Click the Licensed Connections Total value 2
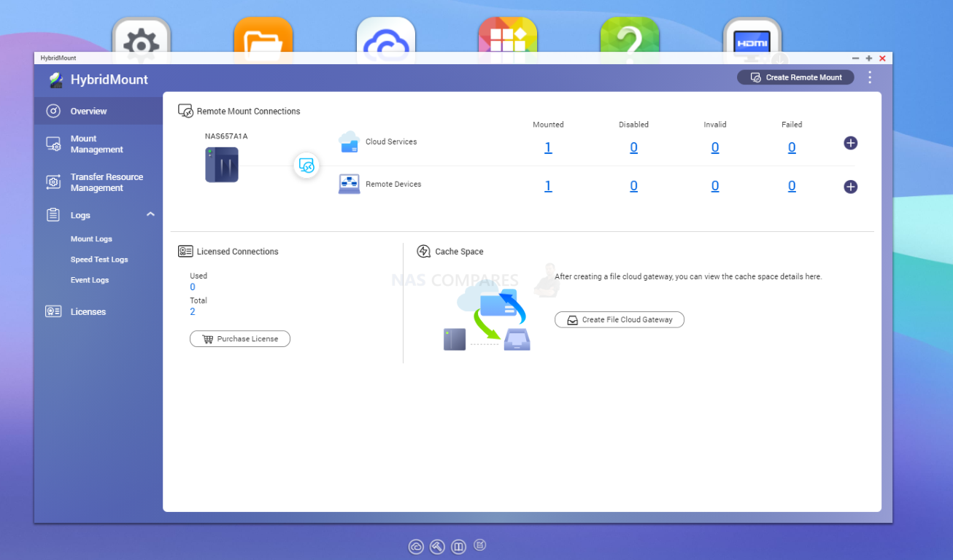Image resolution: width=953 pixels, height=560 pixels. point(193,312)
